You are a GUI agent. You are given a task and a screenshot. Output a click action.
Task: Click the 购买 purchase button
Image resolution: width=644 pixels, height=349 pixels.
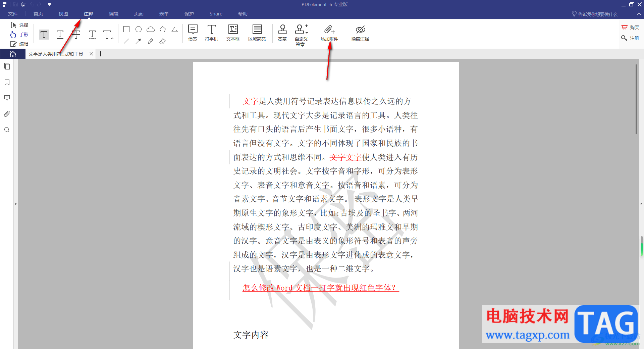tap(630, 28)
